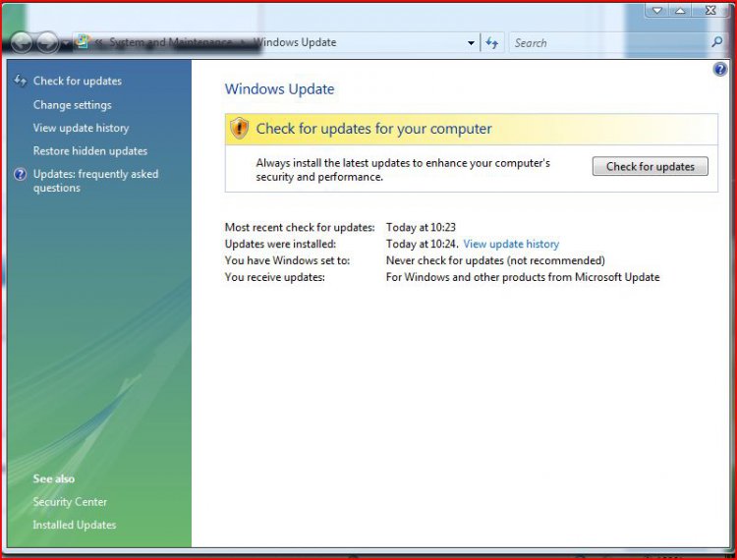Open the recent pages dropdown beside Forward
Screen dimensions: 737x560
[66, 43]
